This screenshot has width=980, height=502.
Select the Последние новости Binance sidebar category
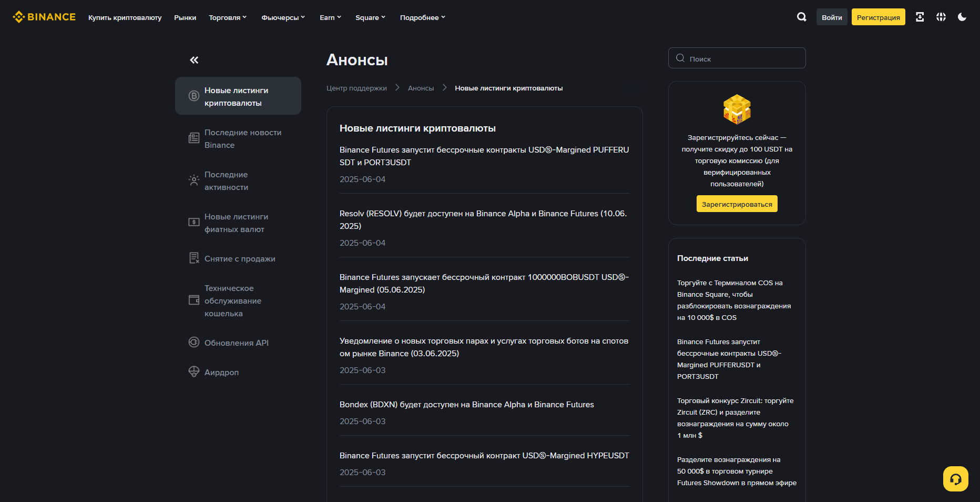tap(238, 138)
